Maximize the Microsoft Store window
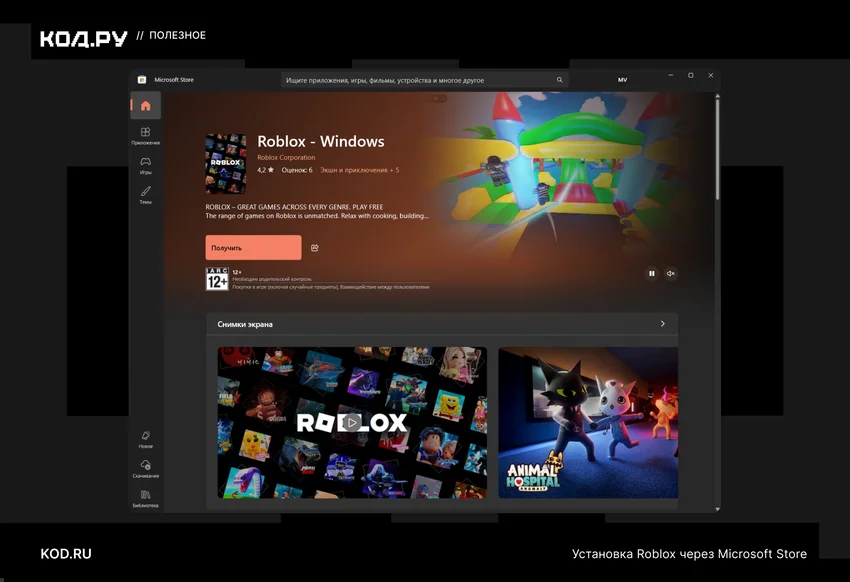This screenshot has width=850, height=582. 691,75
